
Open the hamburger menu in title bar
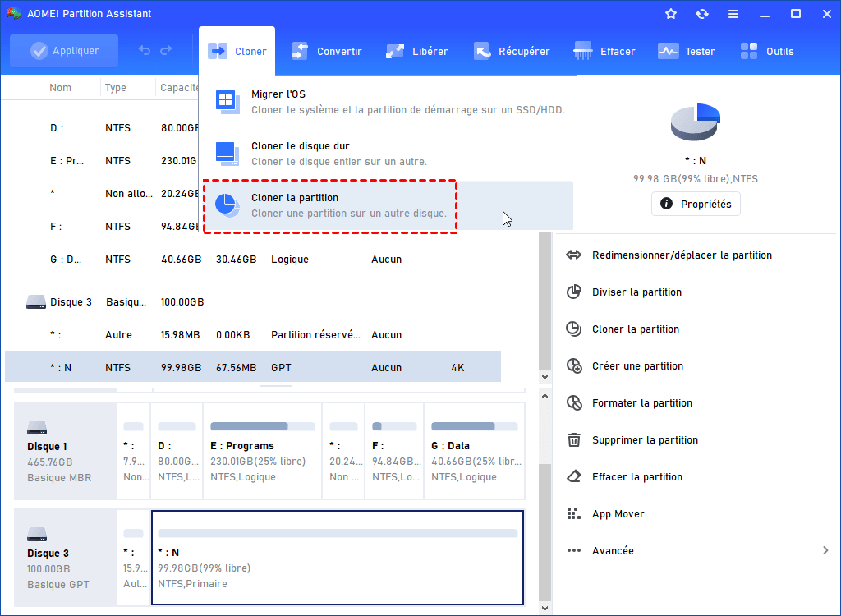pyautogui.click(x=733, y=14)
